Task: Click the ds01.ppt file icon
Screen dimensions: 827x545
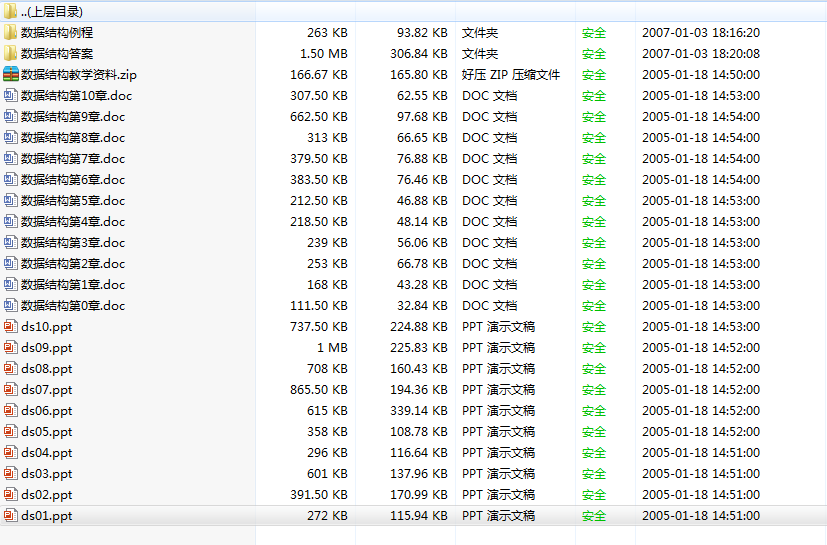Action: coord(11,516)
